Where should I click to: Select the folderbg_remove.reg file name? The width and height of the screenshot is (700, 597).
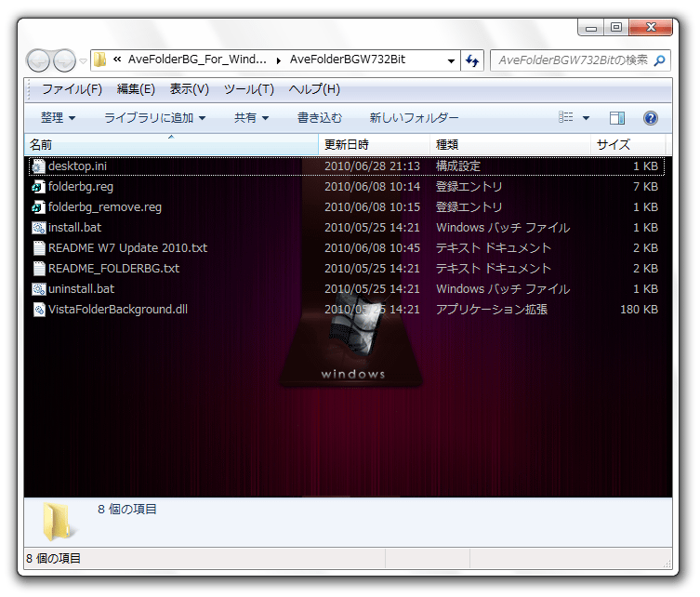105,207
